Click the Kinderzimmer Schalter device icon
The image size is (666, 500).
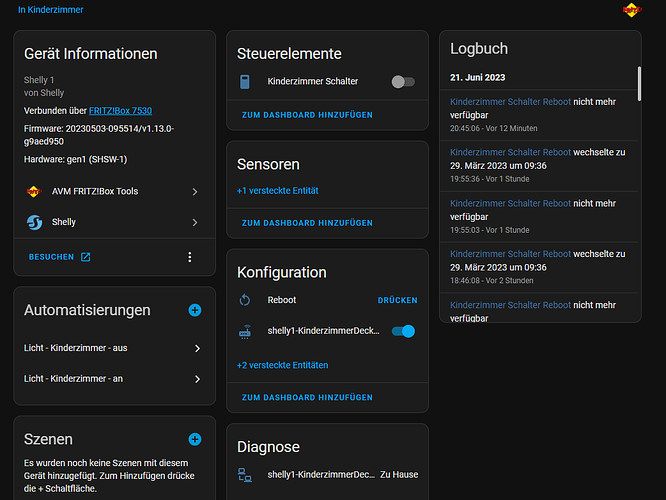245,82
